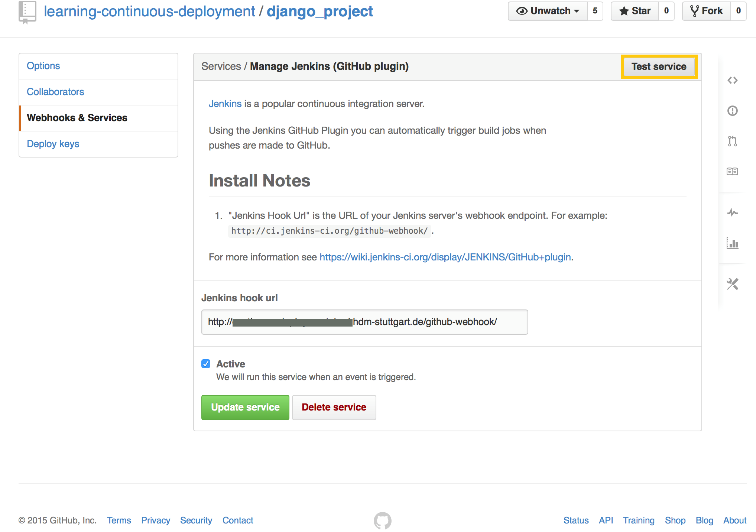Click in the Jenkins hook url field

364,322
